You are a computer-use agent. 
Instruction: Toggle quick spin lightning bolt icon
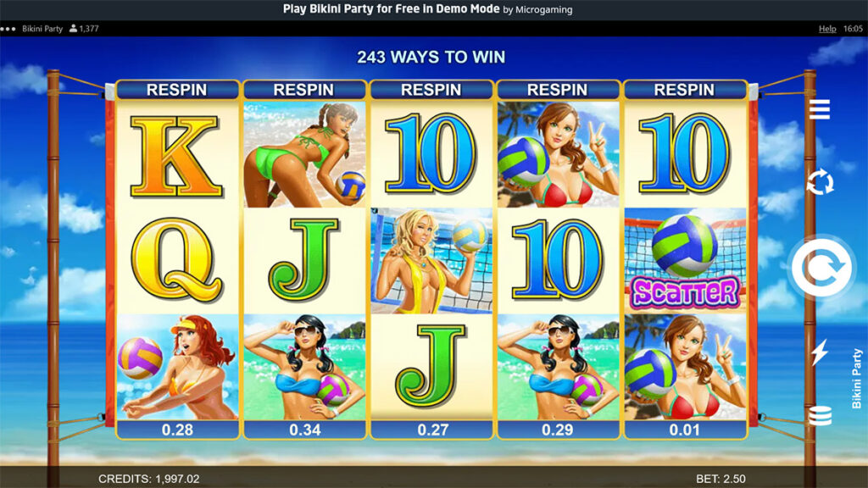coord(820,352)
